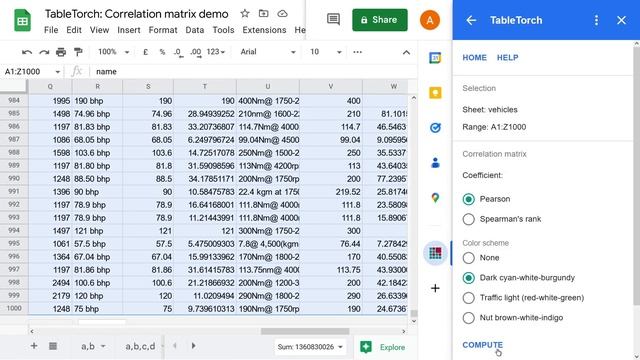Collapse the menus chevron
Viewport: 640px width, 360px height.
(406, 52)
